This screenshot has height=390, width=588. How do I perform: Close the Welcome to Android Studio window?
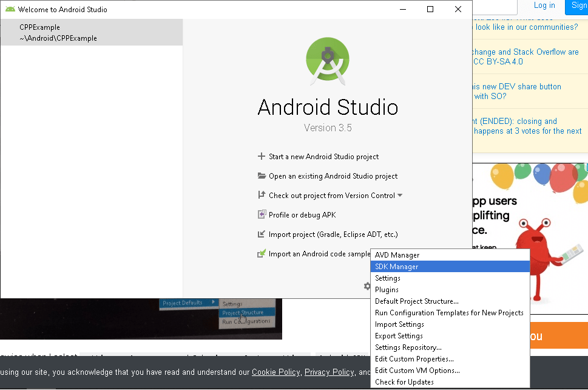click(x=458, y=9)
